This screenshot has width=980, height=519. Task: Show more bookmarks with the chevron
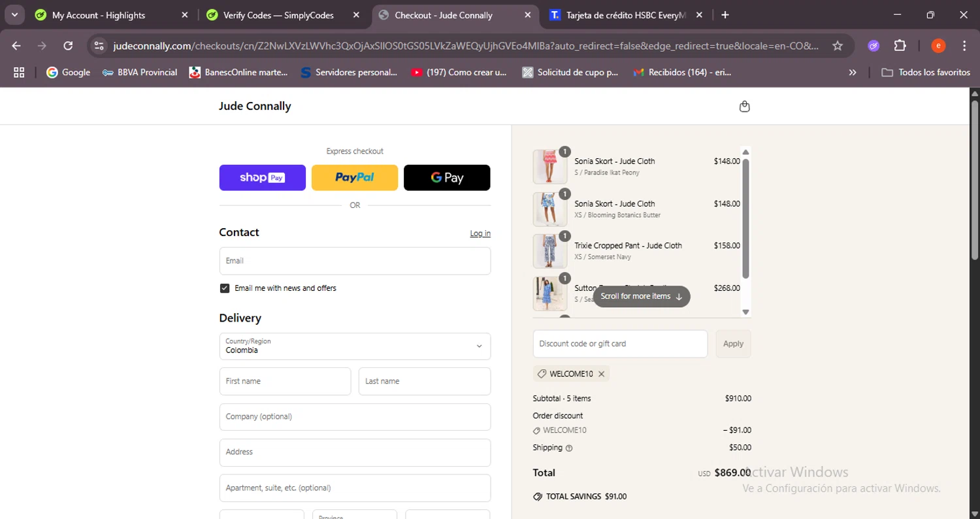pos(852,73)
